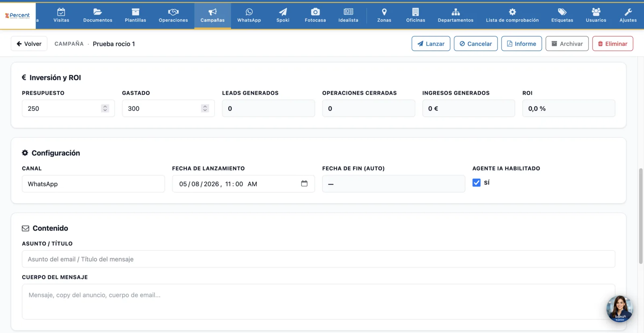Uncheck the Agente IA habilitado checkbox

pos(477,182)
